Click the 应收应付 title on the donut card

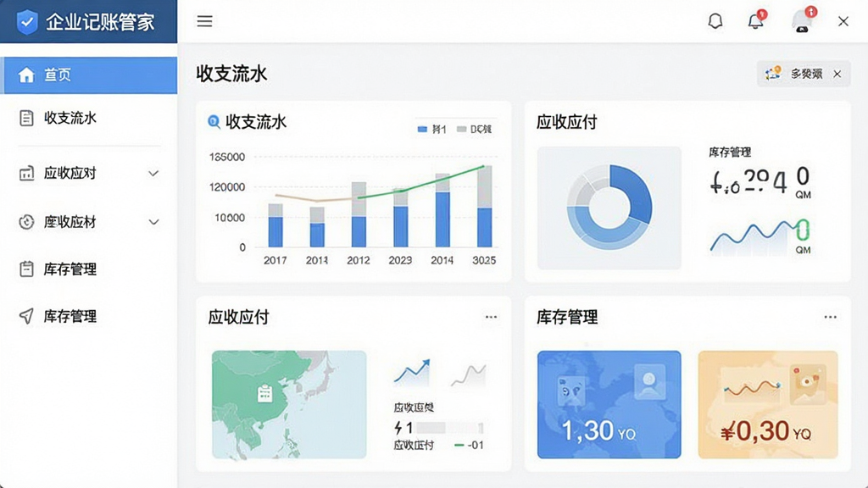[x=567, y=122]
